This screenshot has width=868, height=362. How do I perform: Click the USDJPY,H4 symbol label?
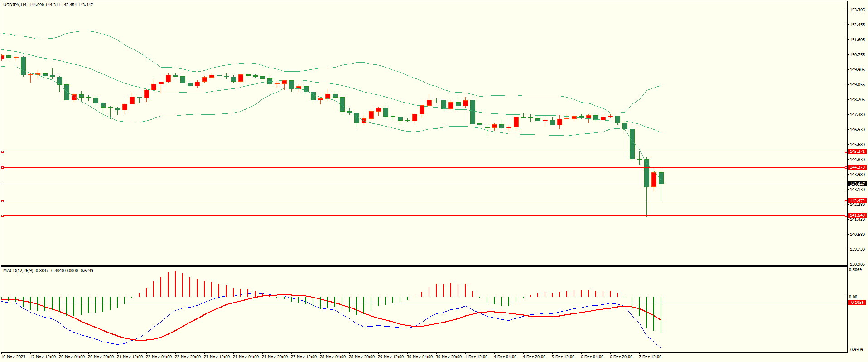click(14, 5)
